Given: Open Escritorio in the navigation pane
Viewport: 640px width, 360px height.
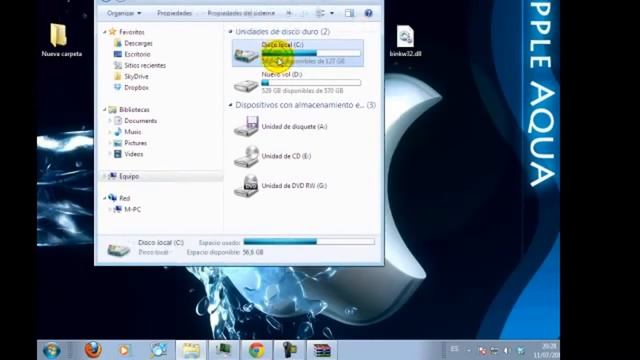Looking at the screenshot, I should [137, 54].
